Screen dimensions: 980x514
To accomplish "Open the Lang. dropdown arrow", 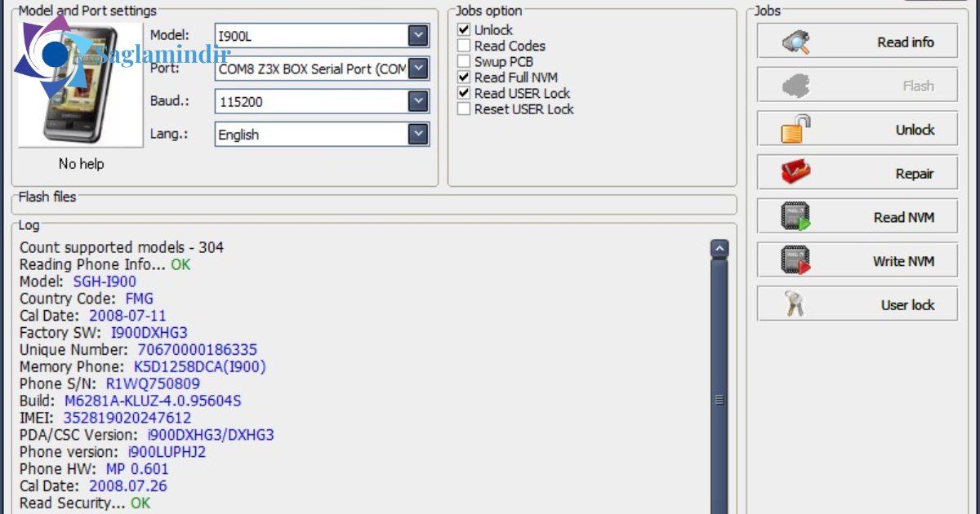I will coord(418,134).
